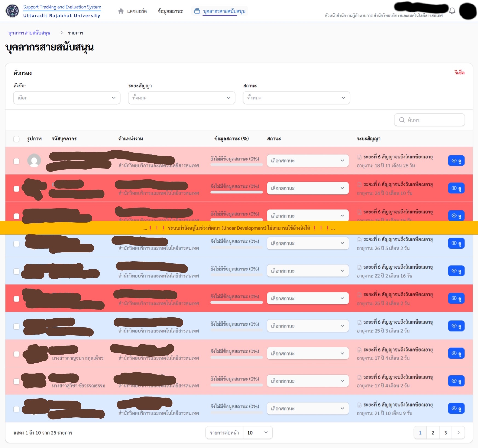Click the magnifier icon in search box

pyautogui.click(x=402, y=120)
